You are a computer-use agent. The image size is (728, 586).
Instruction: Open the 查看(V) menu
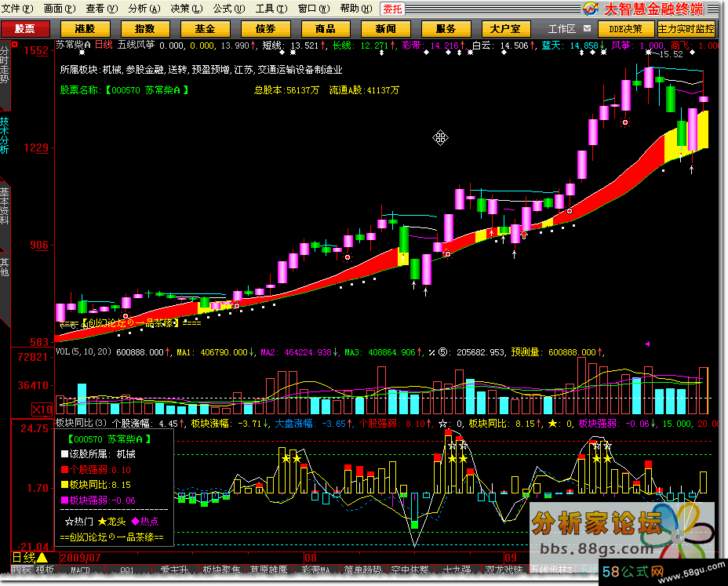coord(102,9)
